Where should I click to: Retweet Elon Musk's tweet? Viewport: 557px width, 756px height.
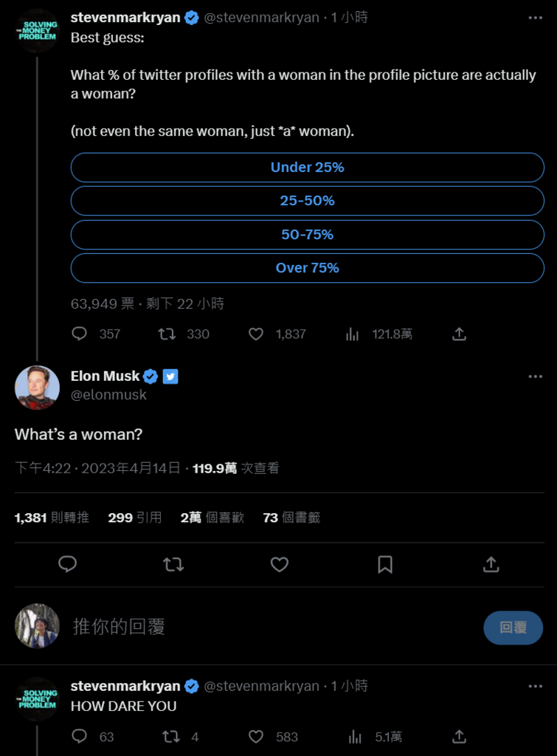click(173, 565)
